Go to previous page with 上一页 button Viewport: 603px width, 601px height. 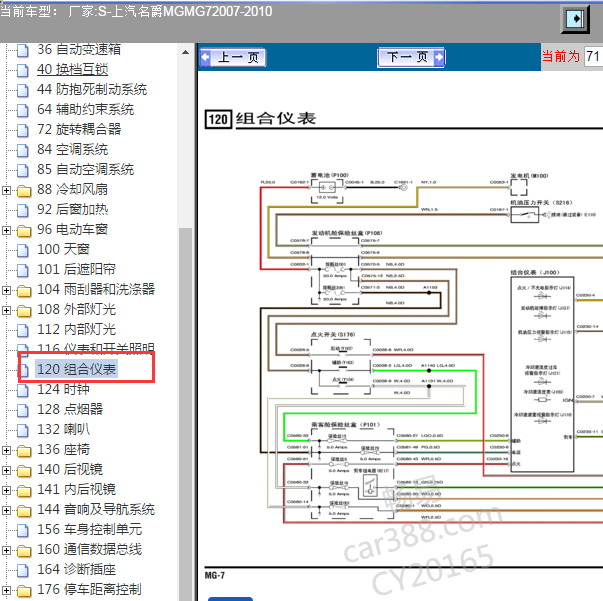pos(233,58)
